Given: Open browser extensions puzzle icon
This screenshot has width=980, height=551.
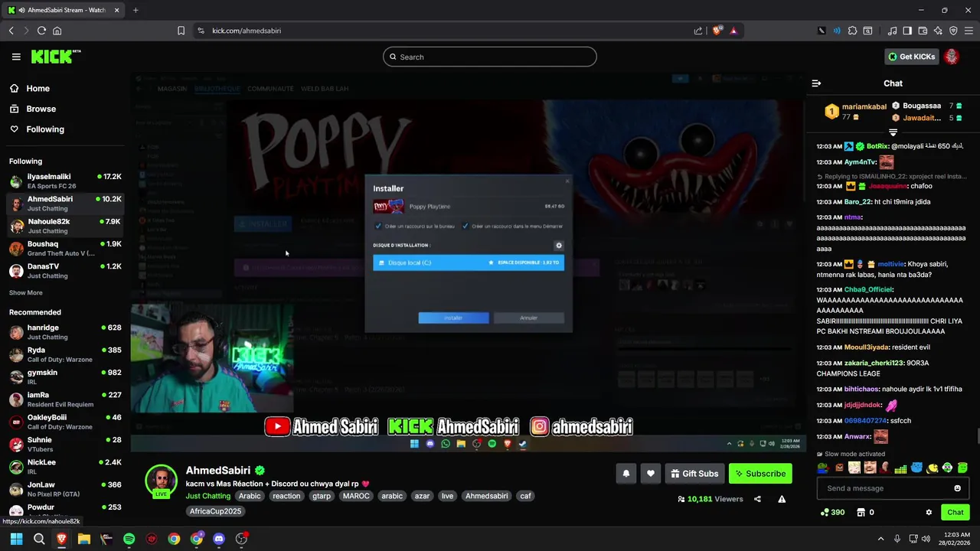Looking at the screenshot, I should tap(852, 31).
